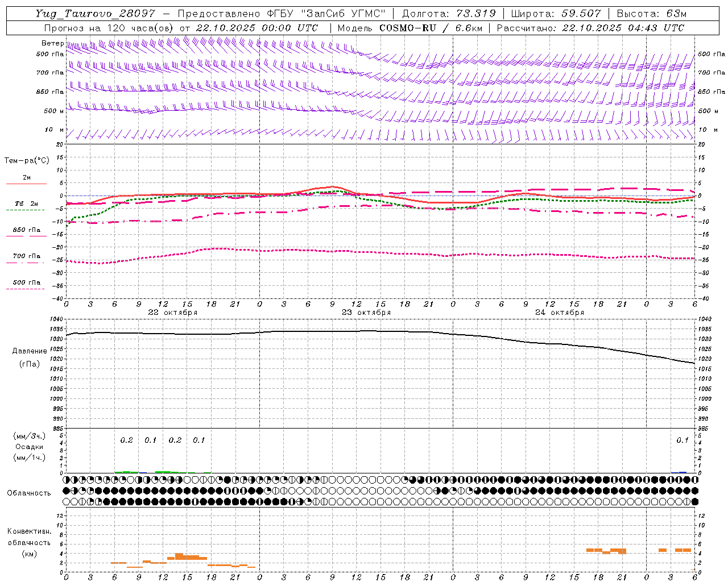Click the '24 октября' date label
Screen dimensions: 728x582
click(560, 313)
